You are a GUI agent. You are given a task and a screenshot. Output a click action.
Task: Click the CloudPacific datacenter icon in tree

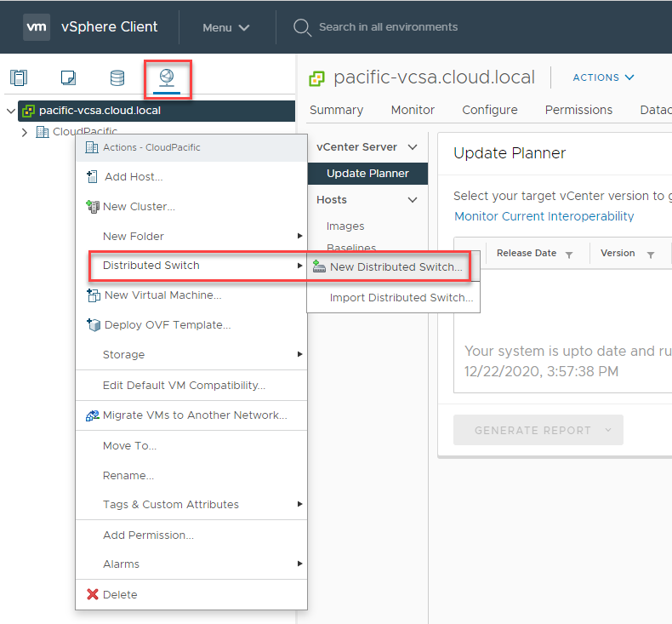tap(42, 132)
